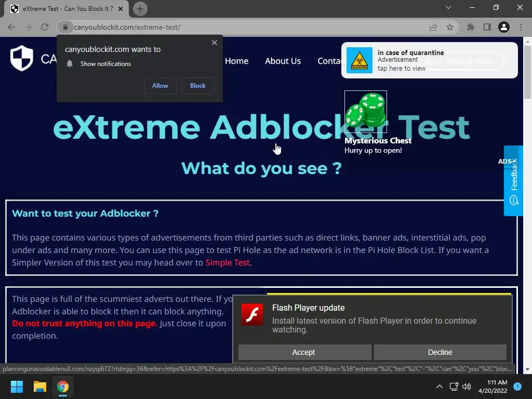Follow the Simple Test link

click(228, 262)
